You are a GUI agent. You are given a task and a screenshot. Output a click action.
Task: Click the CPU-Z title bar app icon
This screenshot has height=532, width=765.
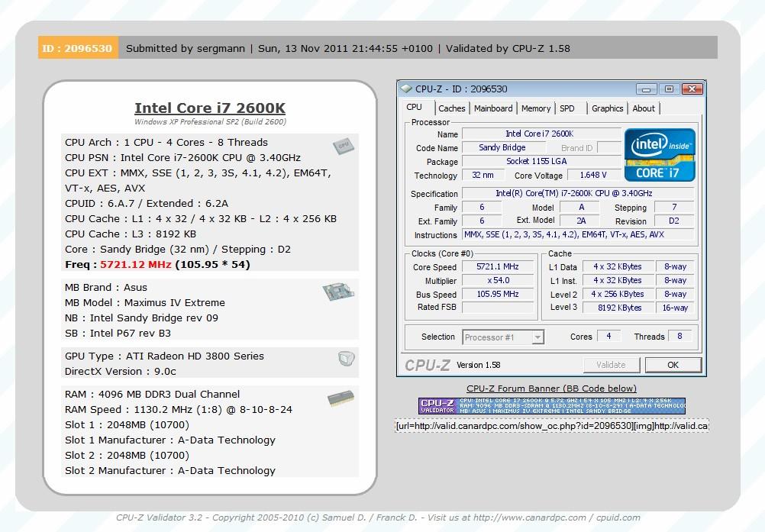tap(405, 89)
